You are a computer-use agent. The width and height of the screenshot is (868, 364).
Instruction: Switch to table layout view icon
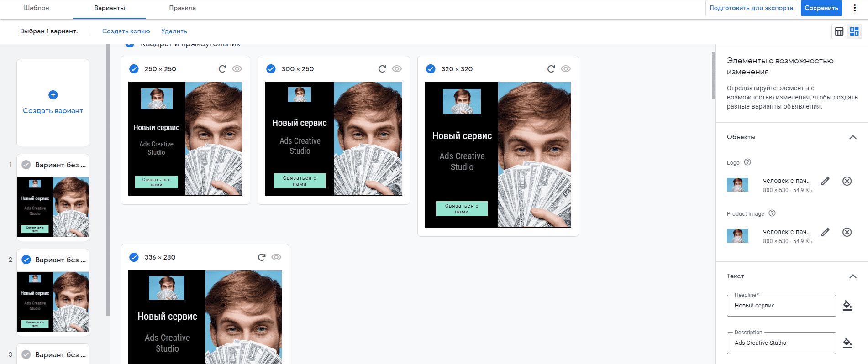[839, 31]
